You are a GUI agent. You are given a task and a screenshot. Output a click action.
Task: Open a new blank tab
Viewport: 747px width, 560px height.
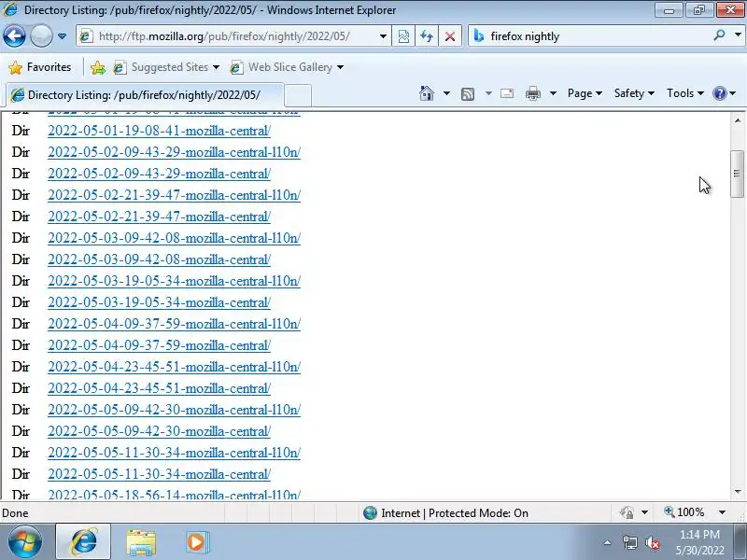(298, 95)
